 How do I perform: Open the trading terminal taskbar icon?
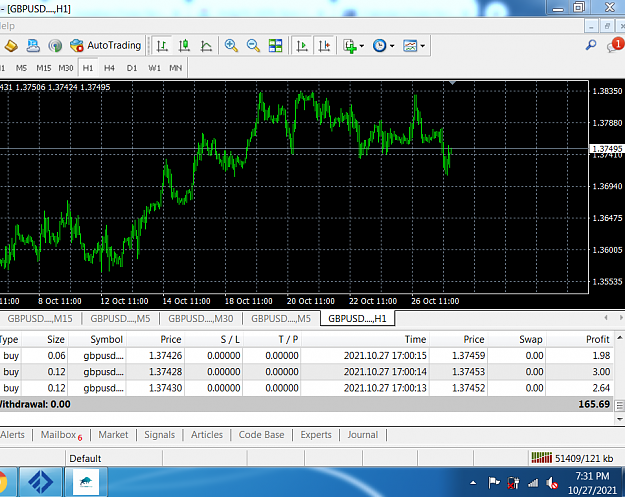tap(86, 481)
